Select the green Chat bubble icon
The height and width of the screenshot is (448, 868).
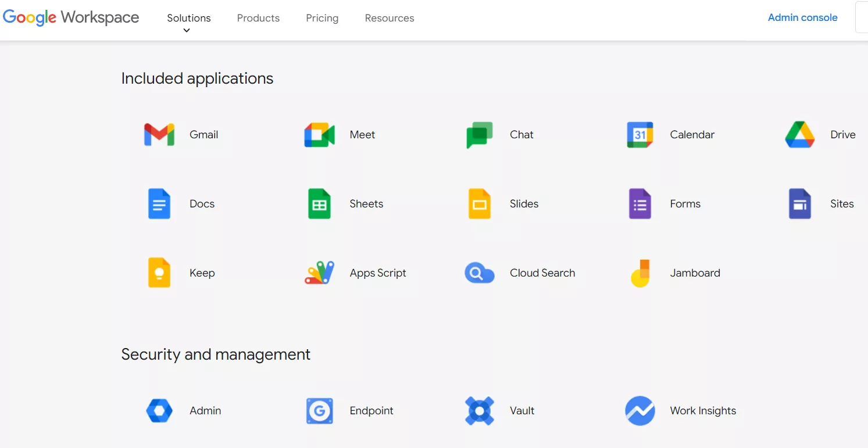[480, 135]
